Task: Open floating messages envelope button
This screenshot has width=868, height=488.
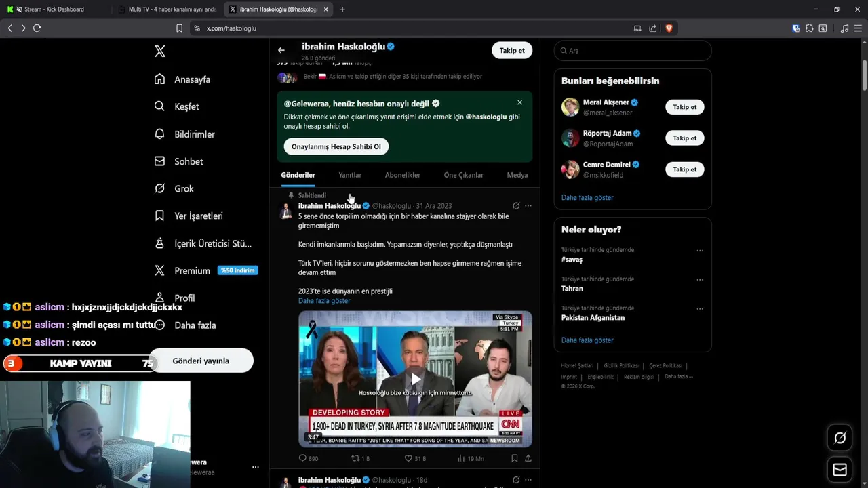Action: pyautogui.click(x=840, y=470)
